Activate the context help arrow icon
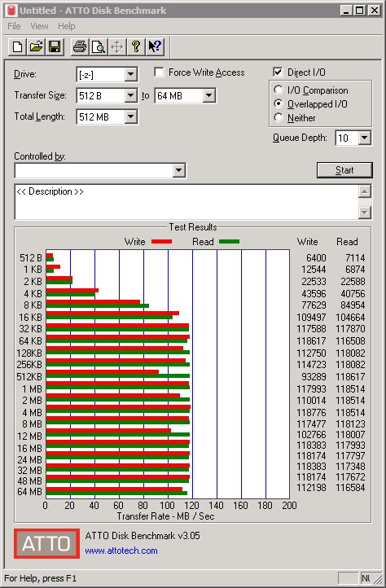Viewport: 386px width, 588px height. pos(155,47)
